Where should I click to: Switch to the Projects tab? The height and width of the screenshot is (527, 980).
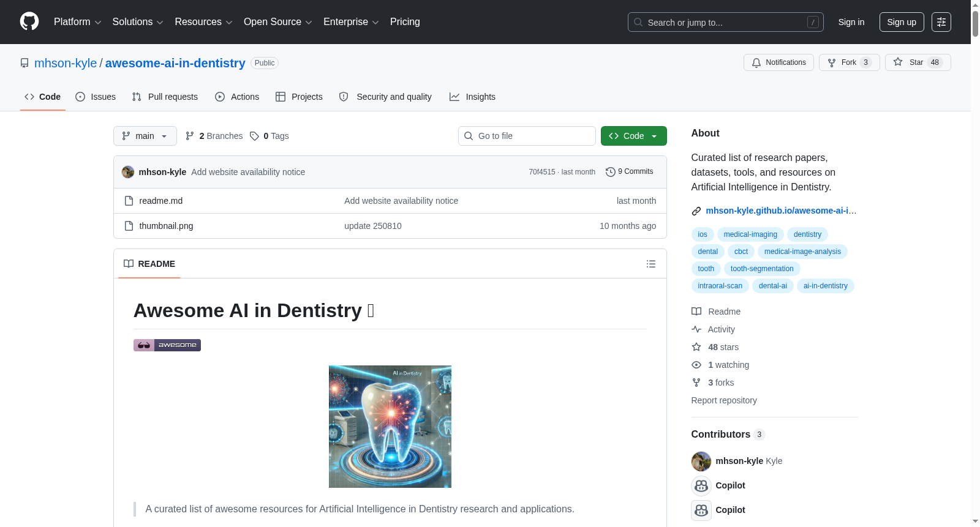(x=299, y=97)
